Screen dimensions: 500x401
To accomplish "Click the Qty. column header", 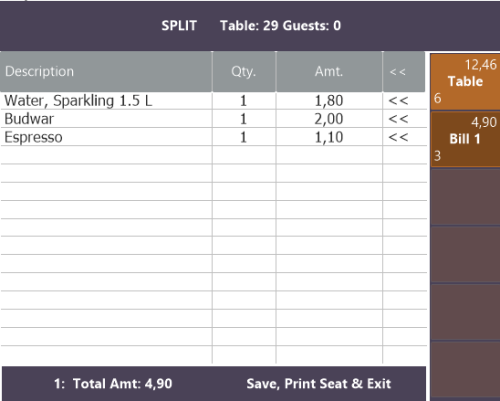I will [x=244, y=72].
